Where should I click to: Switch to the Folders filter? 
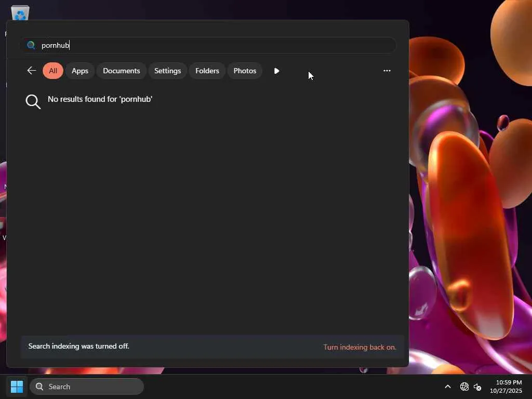[x=207, y=71]
